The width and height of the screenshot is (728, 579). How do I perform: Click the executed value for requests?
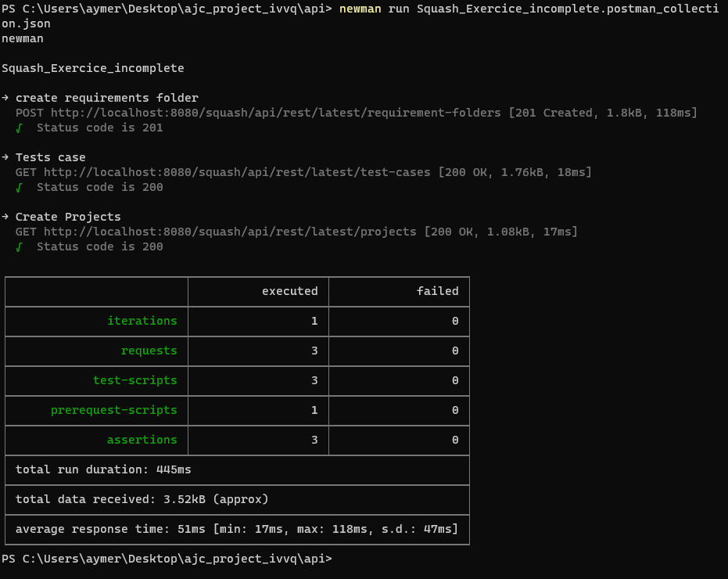(314, 351)
